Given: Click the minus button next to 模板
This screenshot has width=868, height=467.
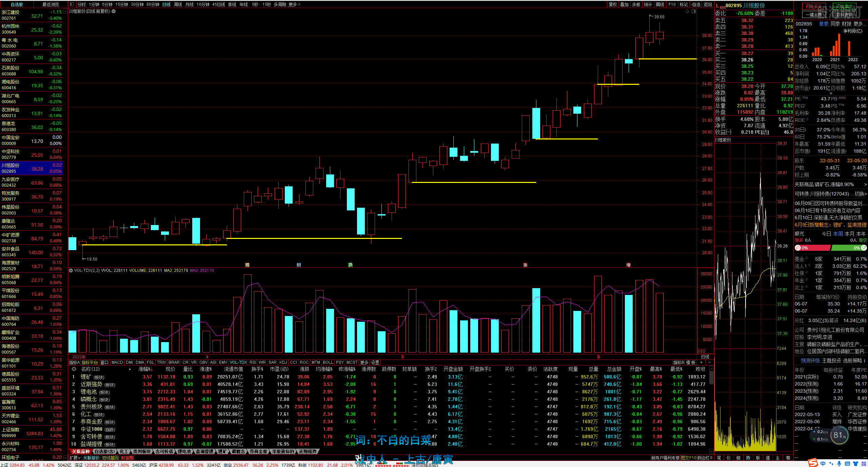Looking at the screenshot, I should tap(709, 362).
